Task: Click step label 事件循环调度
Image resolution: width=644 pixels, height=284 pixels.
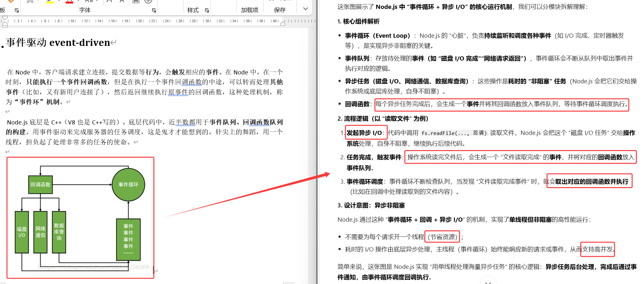Action: (365, 182)
